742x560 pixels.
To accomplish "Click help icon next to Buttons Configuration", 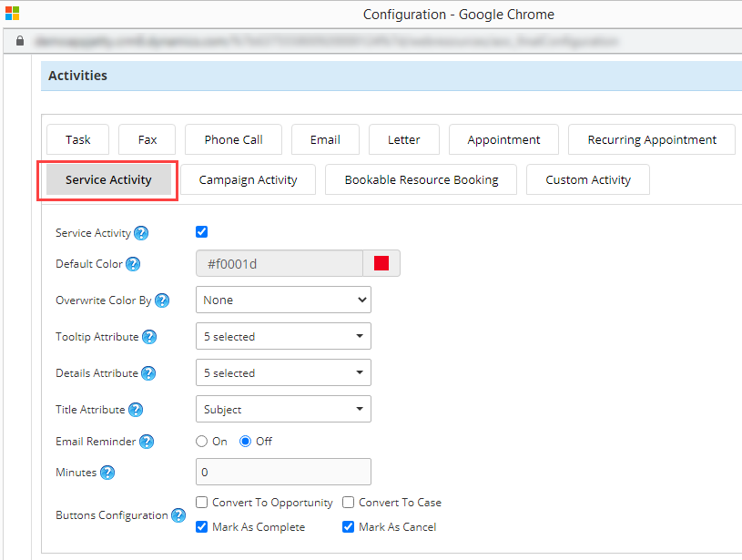I will coord(178,515).
